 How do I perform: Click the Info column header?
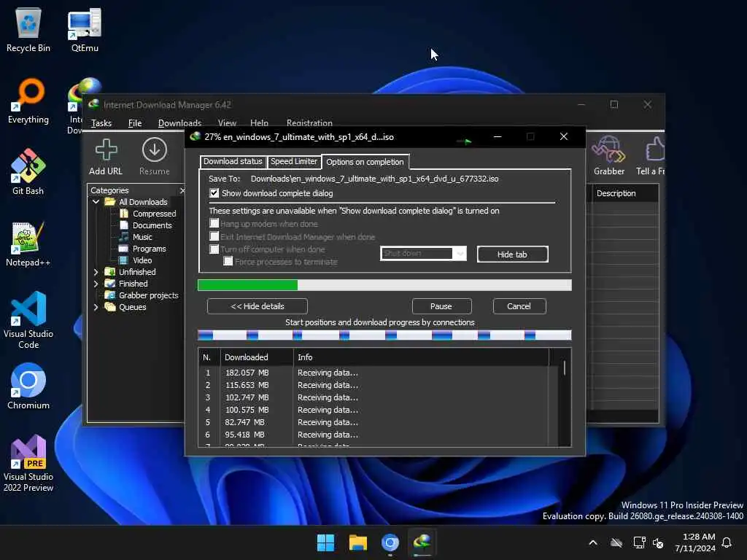click(x=421, y=357)
